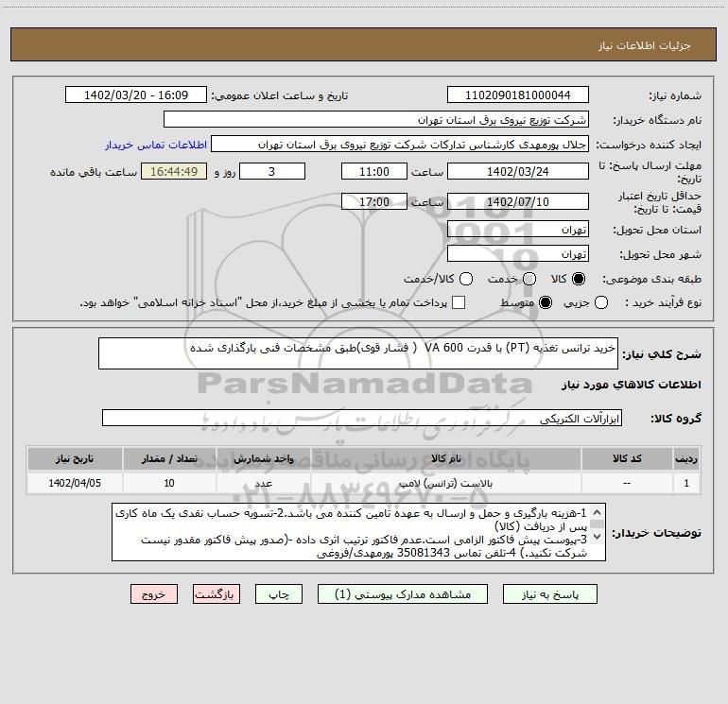The height and width of the screenshot is (704, 728).
Task: Open مشاهده مدارک پیوستی (1) button
Action: (403, 594)
